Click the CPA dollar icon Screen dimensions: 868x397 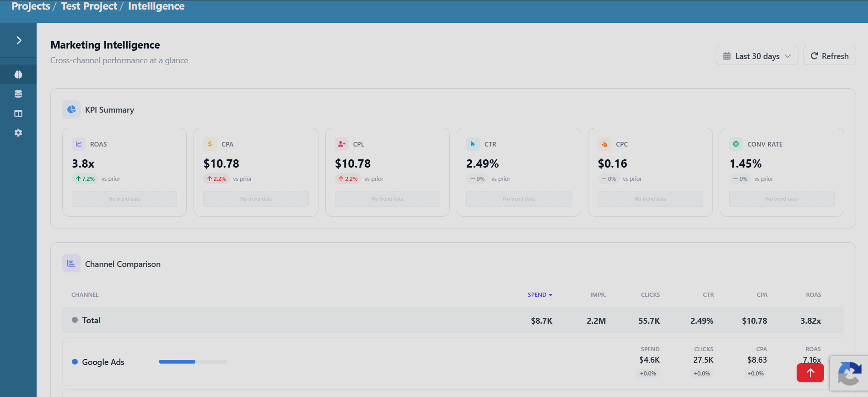click(210, 144)
